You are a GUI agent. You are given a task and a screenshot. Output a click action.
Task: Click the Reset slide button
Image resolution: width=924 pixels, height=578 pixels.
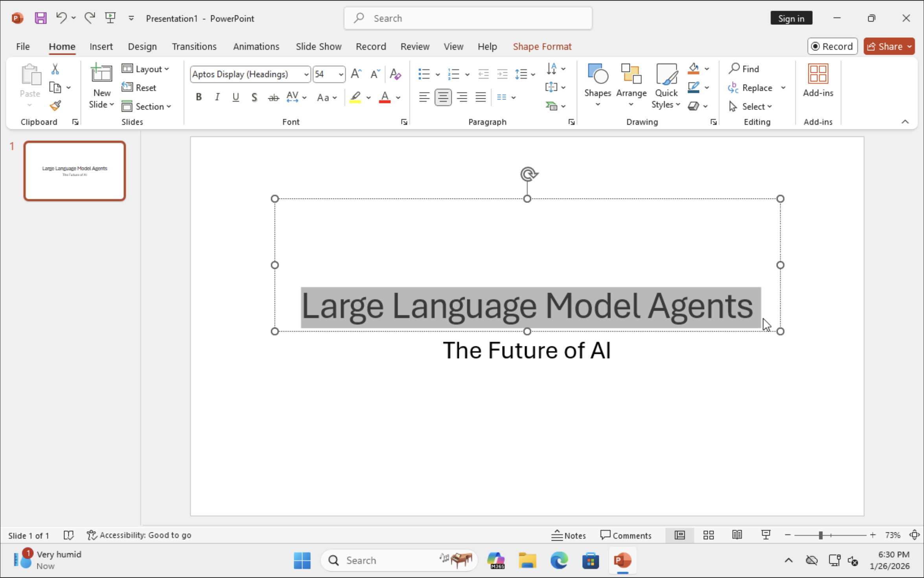[139, 87]
